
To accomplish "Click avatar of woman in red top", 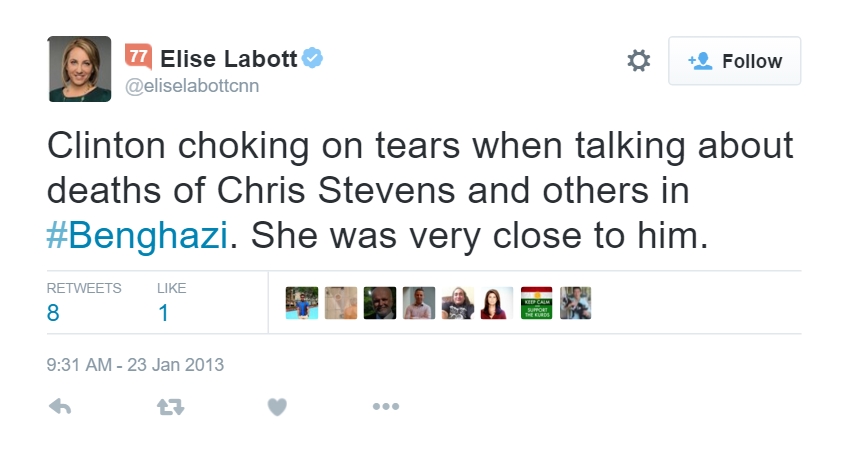I will [497, 303].
